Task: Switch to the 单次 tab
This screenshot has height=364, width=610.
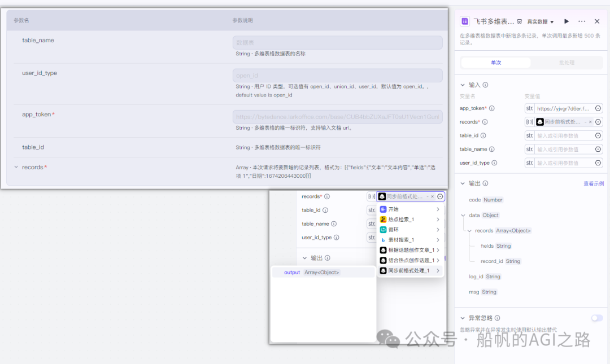Action: pos(496,63)
